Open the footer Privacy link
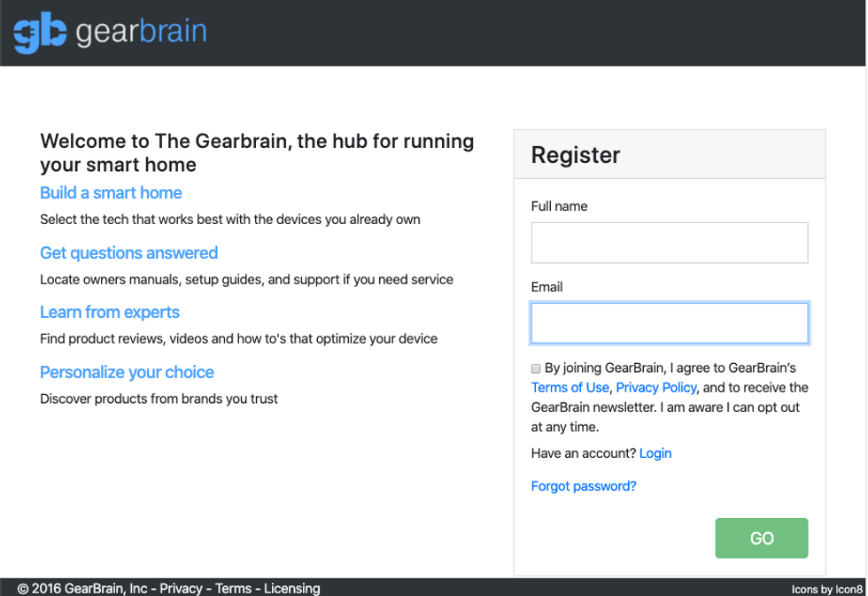The height and width of the screenshot is (596, 868). 181,588
